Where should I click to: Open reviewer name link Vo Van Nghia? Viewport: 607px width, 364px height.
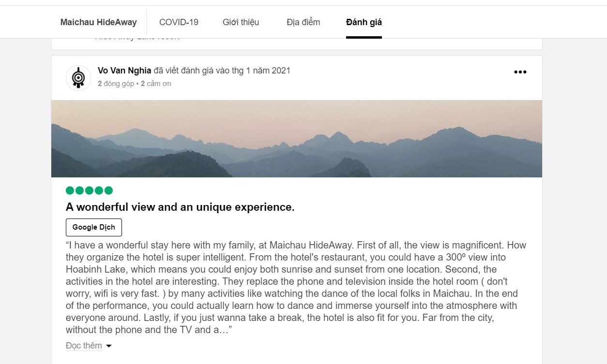tap(124, 71)
